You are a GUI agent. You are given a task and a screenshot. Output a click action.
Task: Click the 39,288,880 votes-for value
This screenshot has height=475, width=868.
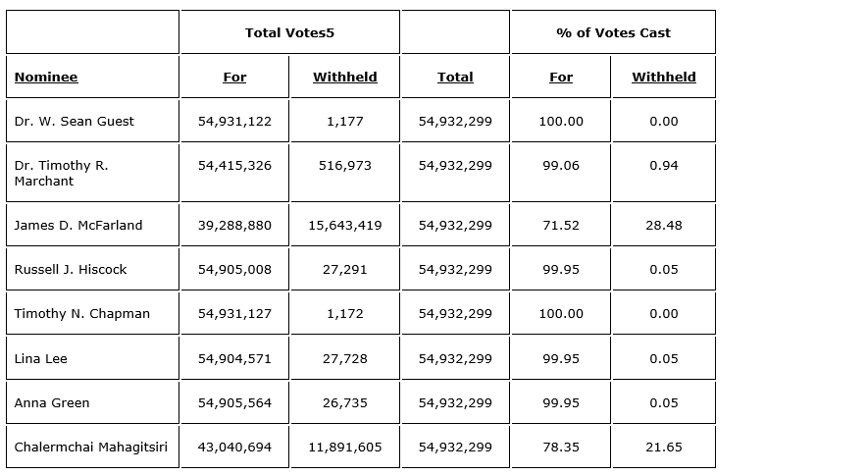tap(234, 225)
